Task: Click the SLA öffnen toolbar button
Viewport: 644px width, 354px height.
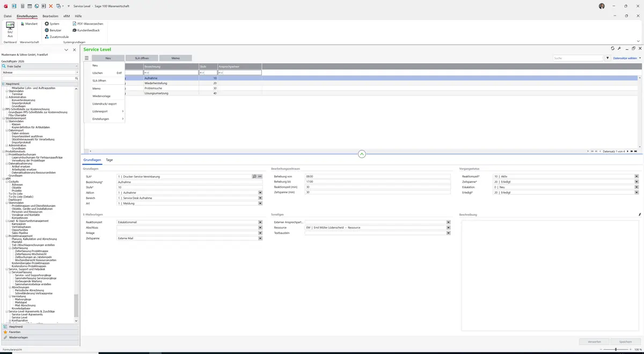Action: point(142,58)
